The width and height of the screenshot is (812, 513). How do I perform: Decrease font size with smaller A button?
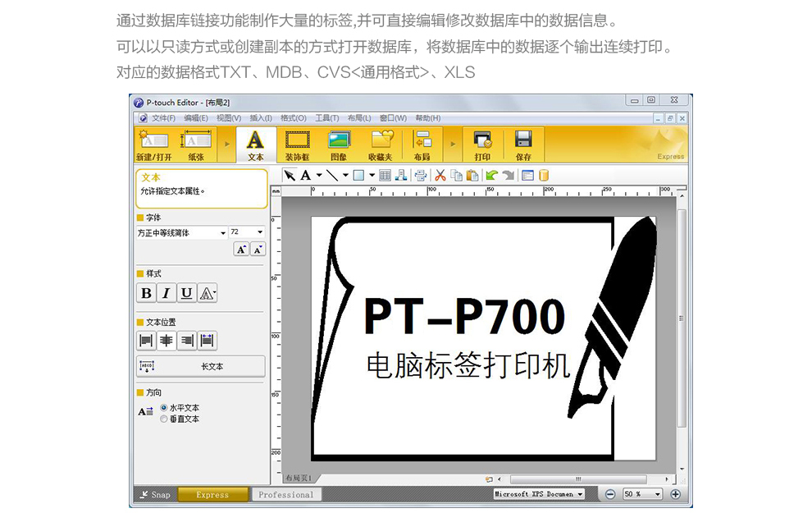(x=258, y=250)
